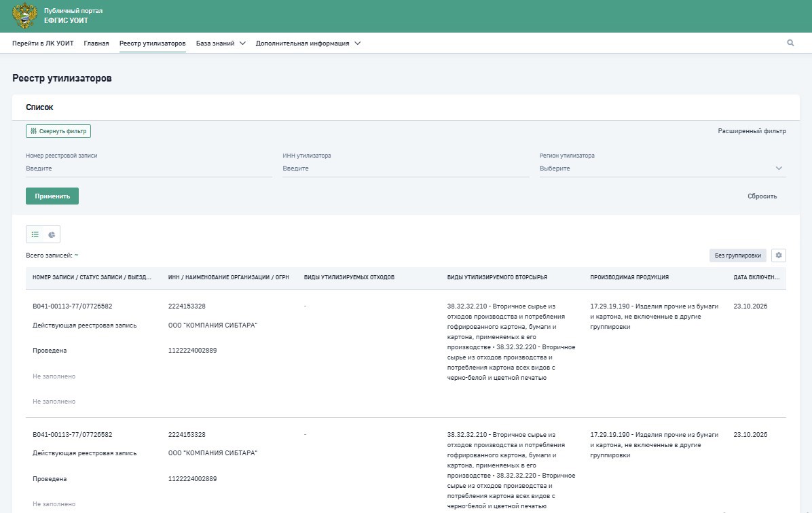This screenshot has width=812, height=513.
Task: Click the Виды утилизируемого вторсырья column header
Action: pyautogui.click(x=497, y=278)
